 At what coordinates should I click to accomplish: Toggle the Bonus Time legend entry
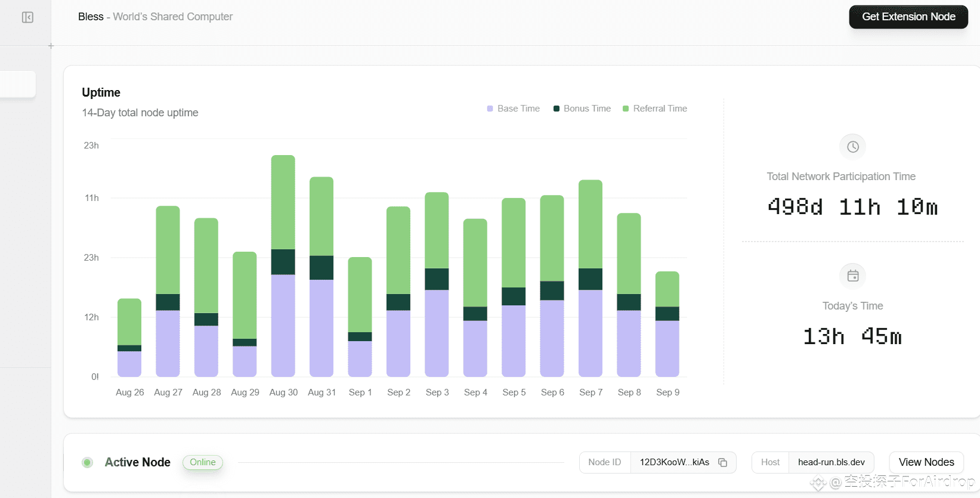[582, 109]
